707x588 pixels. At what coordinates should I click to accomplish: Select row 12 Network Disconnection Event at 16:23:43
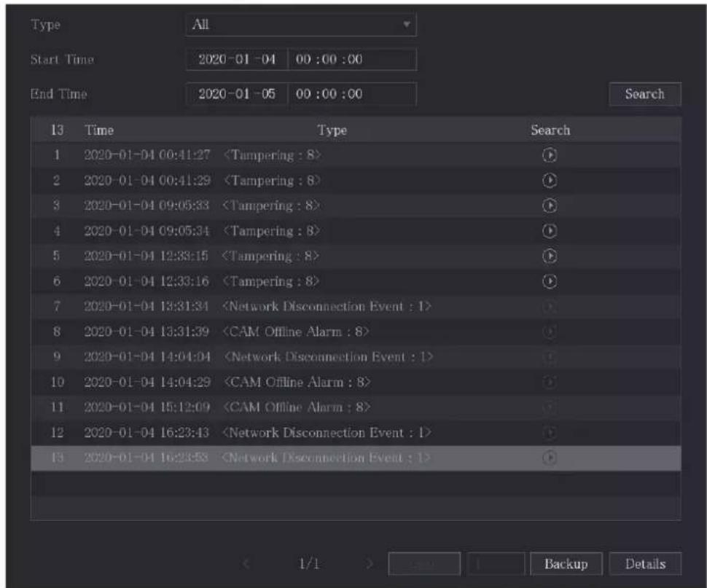[x=356, y=433]
